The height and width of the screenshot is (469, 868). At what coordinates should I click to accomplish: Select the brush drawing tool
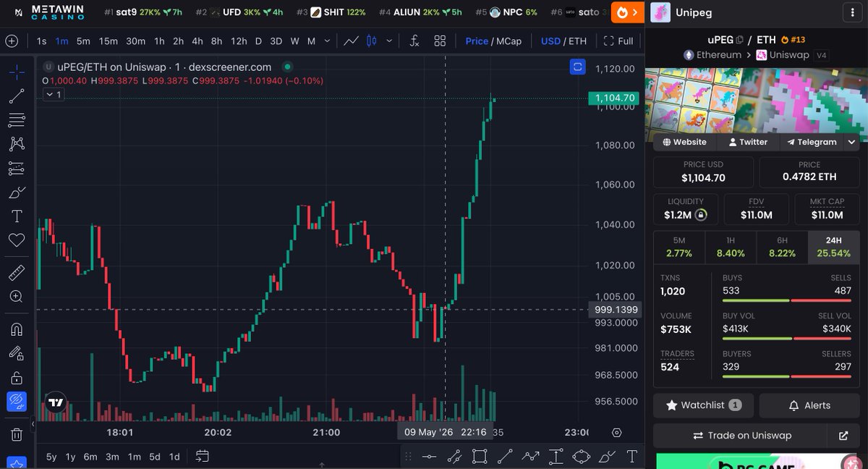click(x=17, y=192)
